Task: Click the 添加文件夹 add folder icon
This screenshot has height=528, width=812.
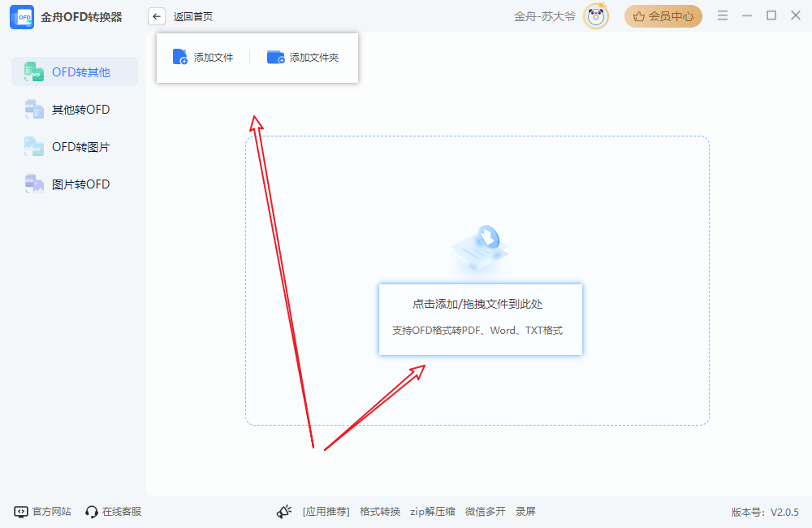Action: (x=275, y=57)
